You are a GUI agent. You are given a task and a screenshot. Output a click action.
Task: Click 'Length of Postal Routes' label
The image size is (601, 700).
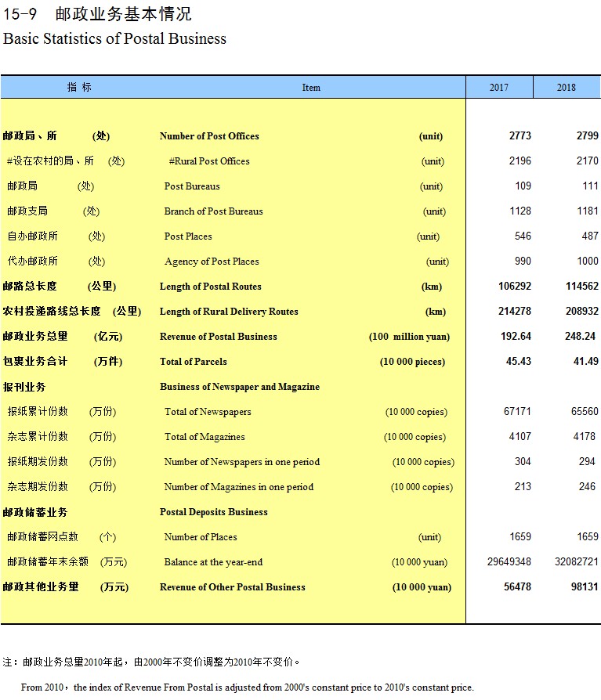coord(211,287)
